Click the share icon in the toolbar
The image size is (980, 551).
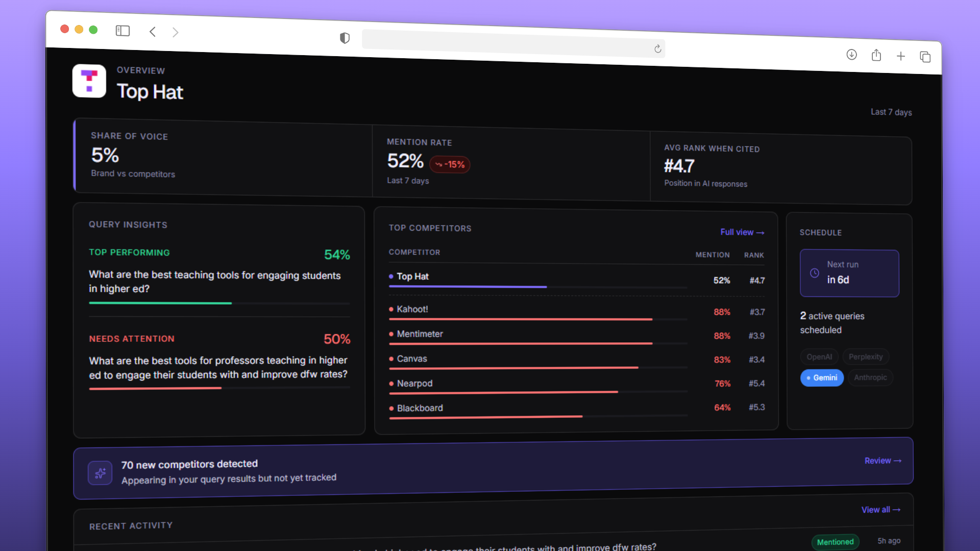(x=876, y=55)
